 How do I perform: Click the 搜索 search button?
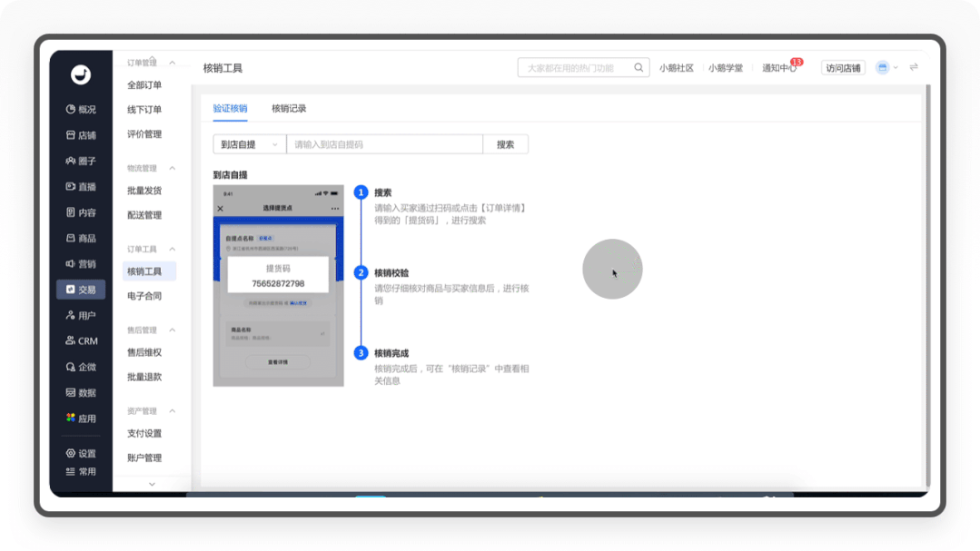pyautogui.click(x=505, y=144)
